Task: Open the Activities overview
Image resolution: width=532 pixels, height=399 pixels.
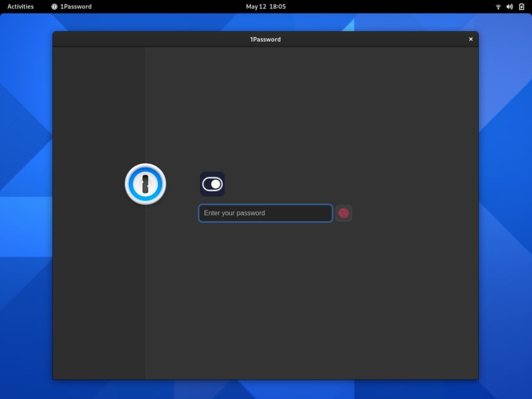Action: tap(19, 6)
